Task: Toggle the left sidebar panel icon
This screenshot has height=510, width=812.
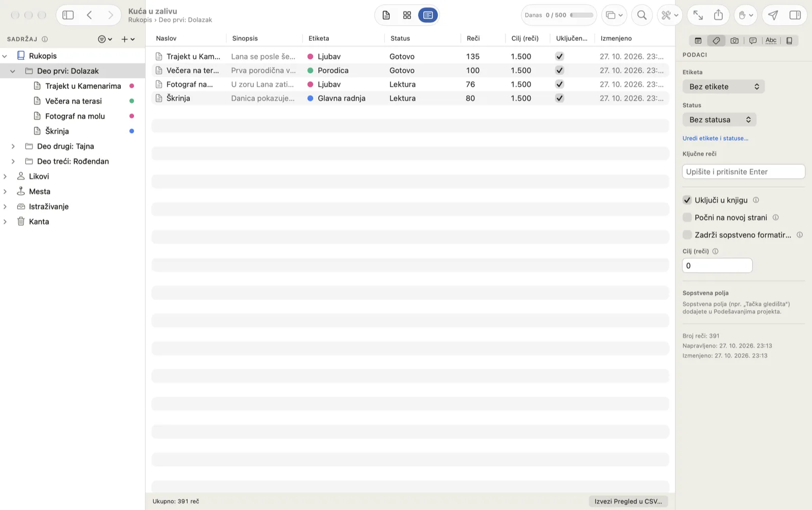Action: click(68, 15)
